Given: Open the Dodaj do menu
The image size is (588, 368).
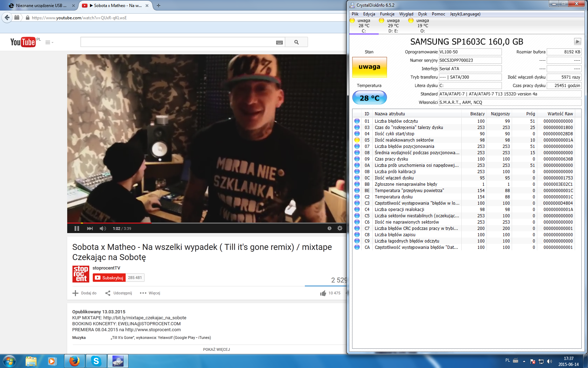Looking at the screenshot, I should (x=85, y=293).
